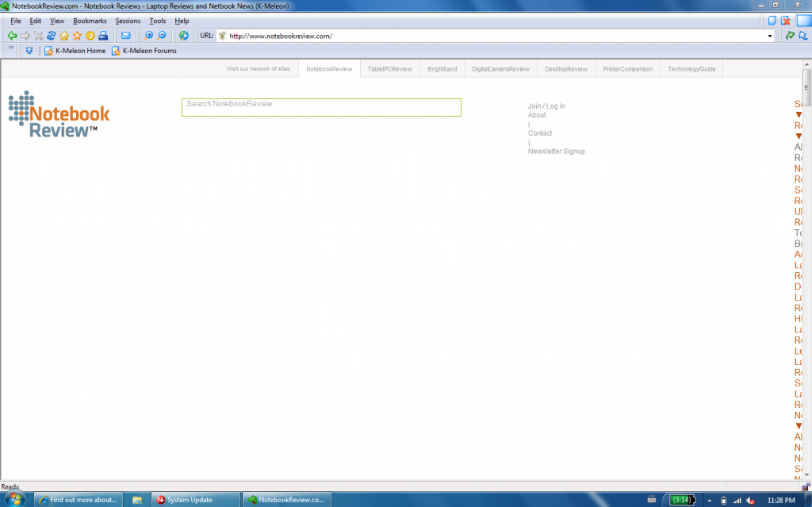
Task: Switch to the DigitalCameraReview site tab
Action: point(501,69)
